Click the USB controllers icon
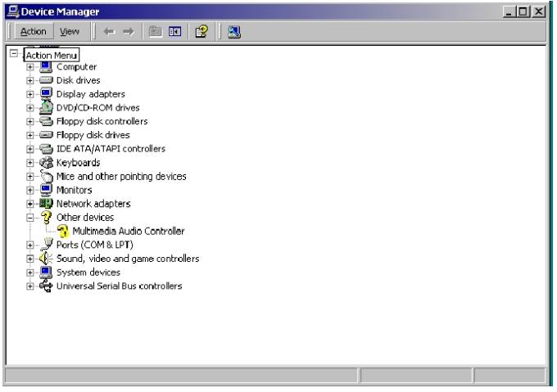Image resolution: width=557 pixels, height=392 pixels. pos(46,286)
